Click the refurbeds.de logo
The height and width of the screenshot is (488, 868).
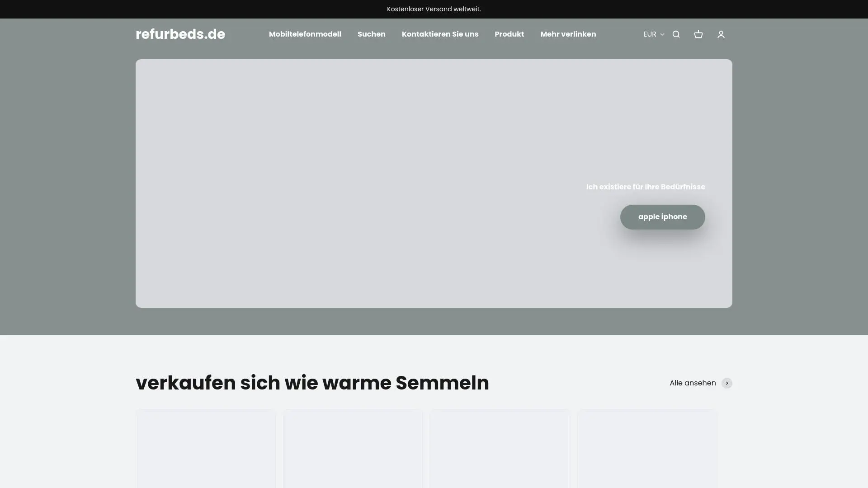point(180,34)
